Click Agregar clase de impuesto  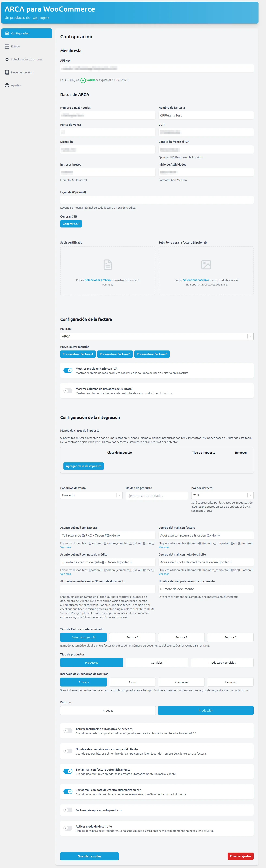(x=84, y=466)
